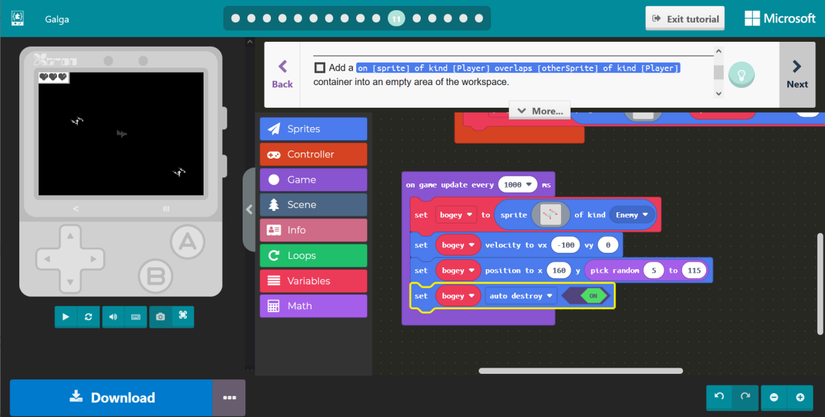This screenshot has height=417, width=825.
Task: Edit the vx value -100
Action: pyautogui.click(x=565, y=245)
